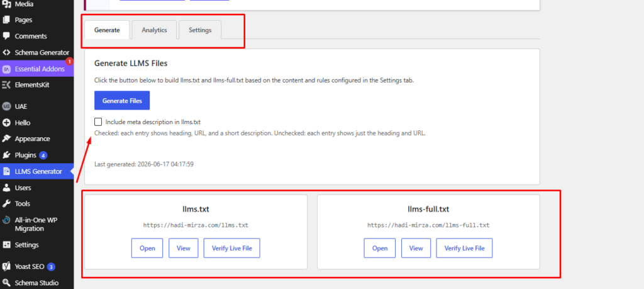
Task: Switch to the Analytics tab
Action: click(155, 30)
